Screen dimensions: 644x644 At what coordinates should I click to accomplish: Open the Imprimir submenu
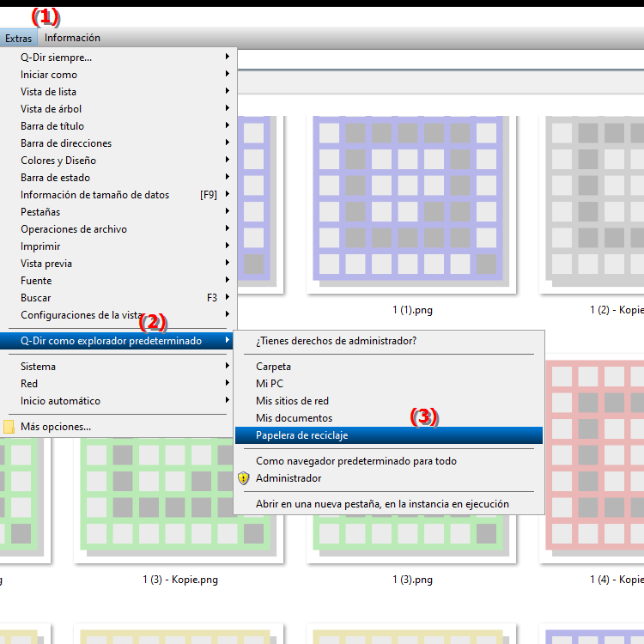(118, 246)
